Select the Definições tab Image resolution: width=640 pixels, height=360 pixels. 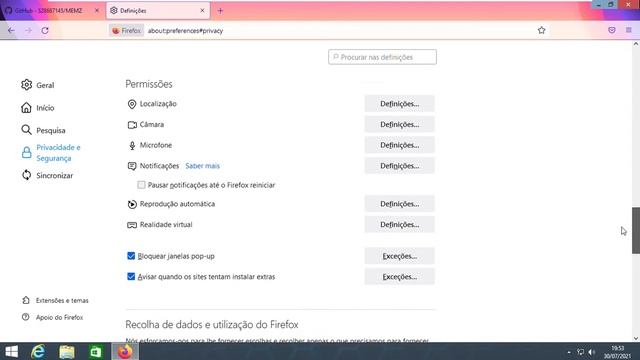[158, 11]
